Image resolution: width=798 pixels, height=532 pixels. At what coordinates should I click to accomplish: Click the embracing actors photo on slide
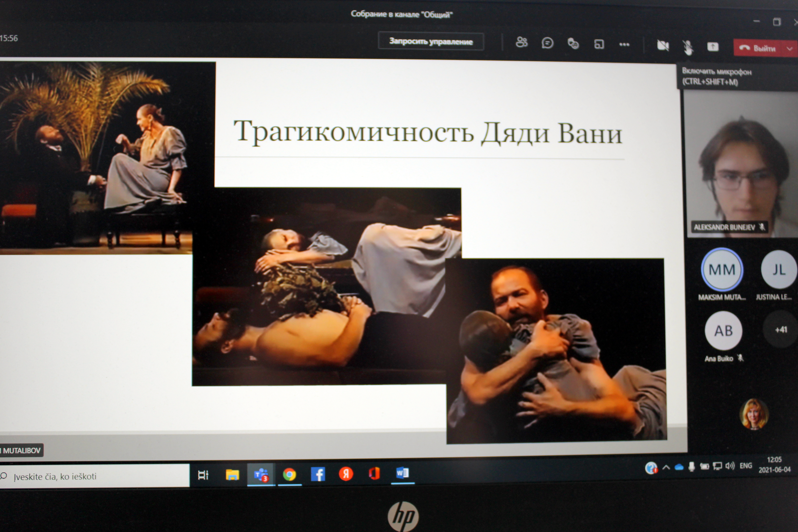[x=556, y=351]
